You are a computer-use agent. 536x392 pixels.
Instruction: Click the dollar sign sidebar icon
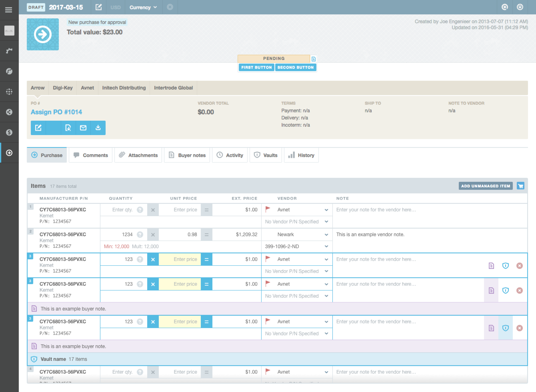coord(9,132)
